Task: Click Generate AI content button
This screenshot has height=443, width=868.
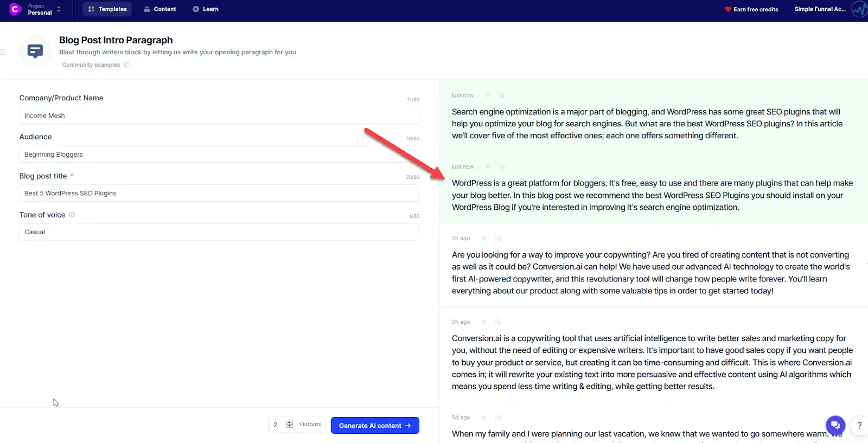Action: tap(375, 426)
